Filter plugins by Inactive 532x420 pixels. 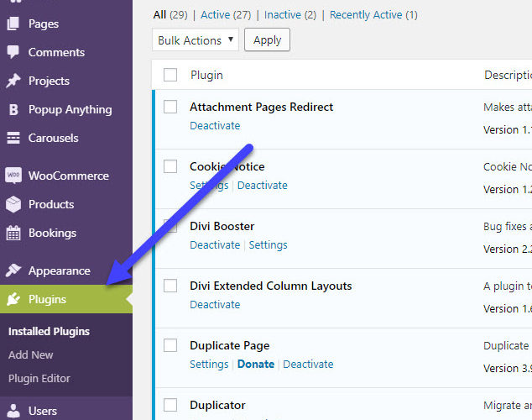(283, 14)
